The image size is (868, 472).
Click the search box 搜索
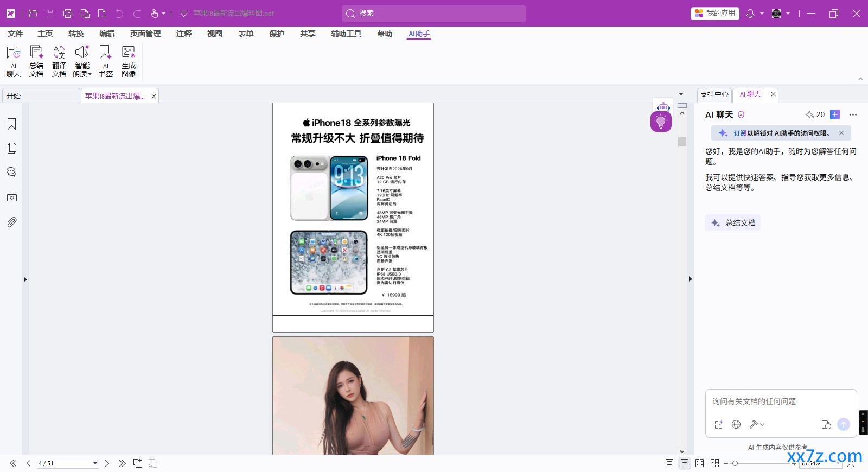point(434,14)
